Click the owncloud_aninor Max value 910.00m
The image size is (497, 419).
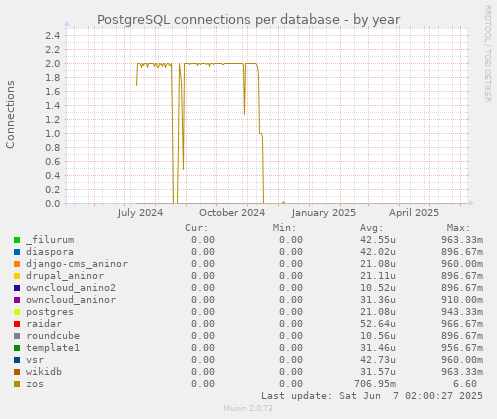pyautogui.click(x=462, y=300)
